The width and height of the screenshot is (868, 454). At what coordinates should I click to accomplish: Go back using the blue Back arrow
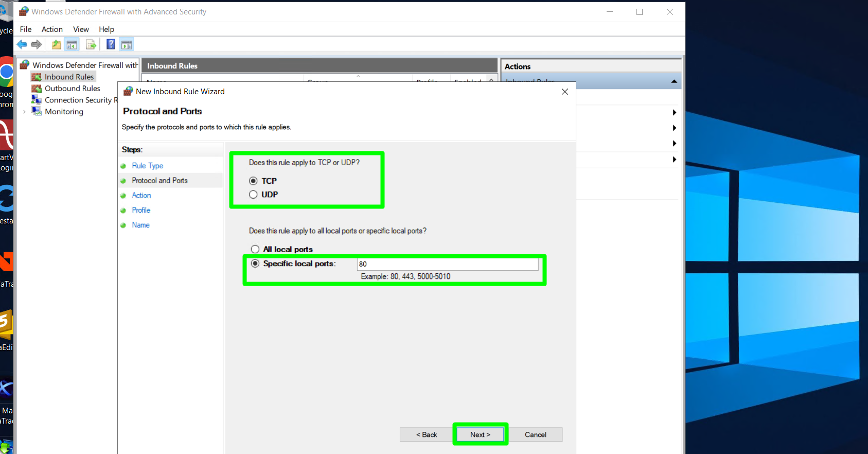[22, 44]
